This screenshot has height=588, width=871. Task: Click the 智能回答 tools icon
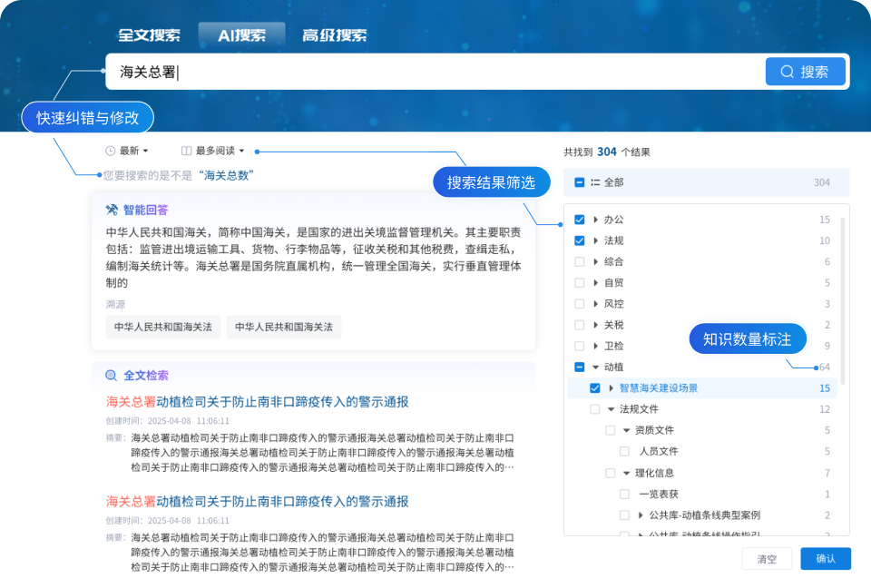(112, 210)
